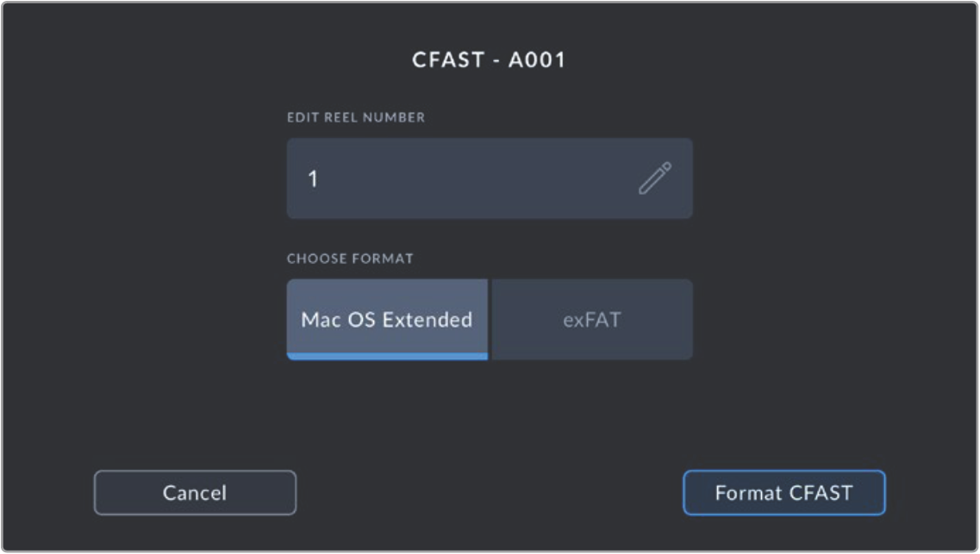
Task: Click the CFAST - A001 title
Action: pyautogui.click(x=489, y=60)
